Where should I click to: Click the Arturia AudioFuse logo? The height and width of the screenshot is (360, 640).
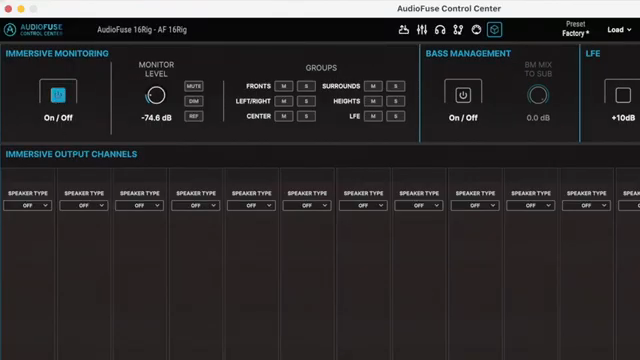click(33, 29)
